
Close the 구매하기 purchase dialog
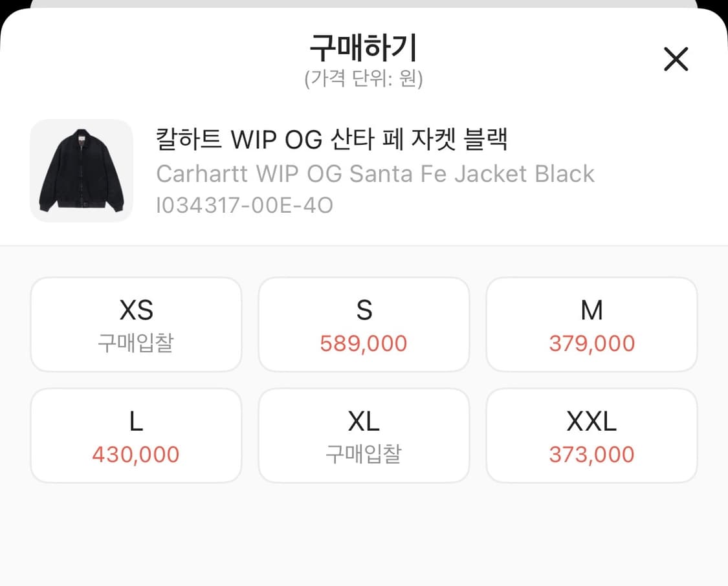676,59
